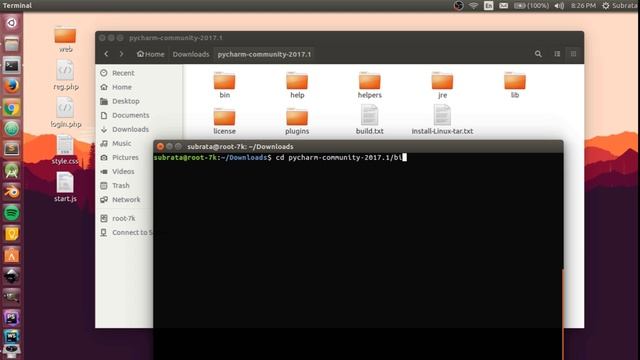Switch file manager to list view

tap(557, 54)
